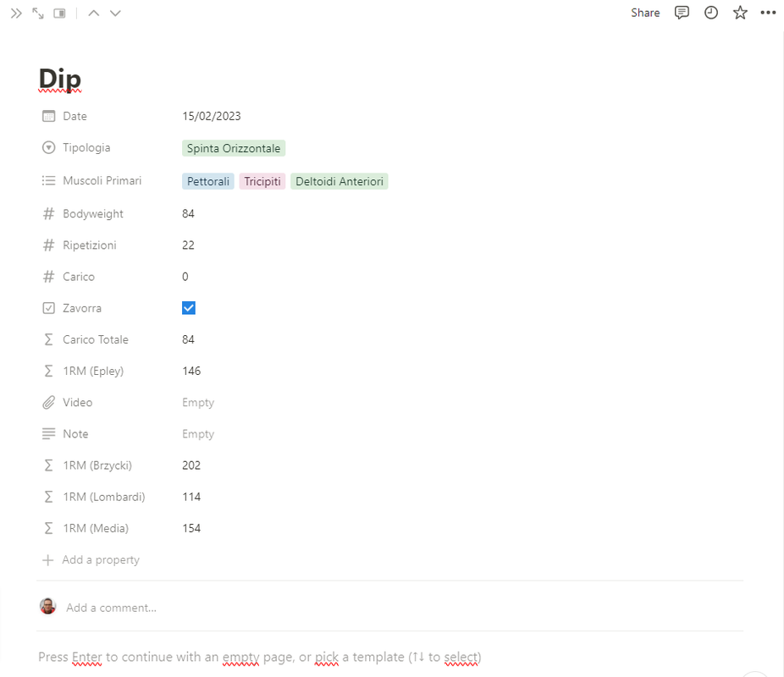Screen dimensions: 784x677
Task: Uncheck the Zavorra checkbox
Action: coord(189,308)
